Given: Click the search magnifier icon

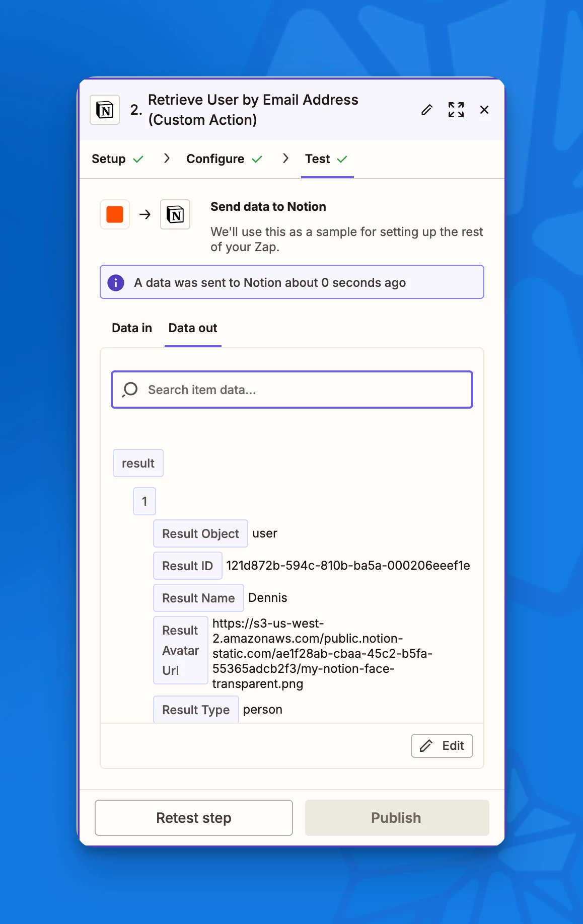Looking at the screenshot, I should [x=130, y=390].
